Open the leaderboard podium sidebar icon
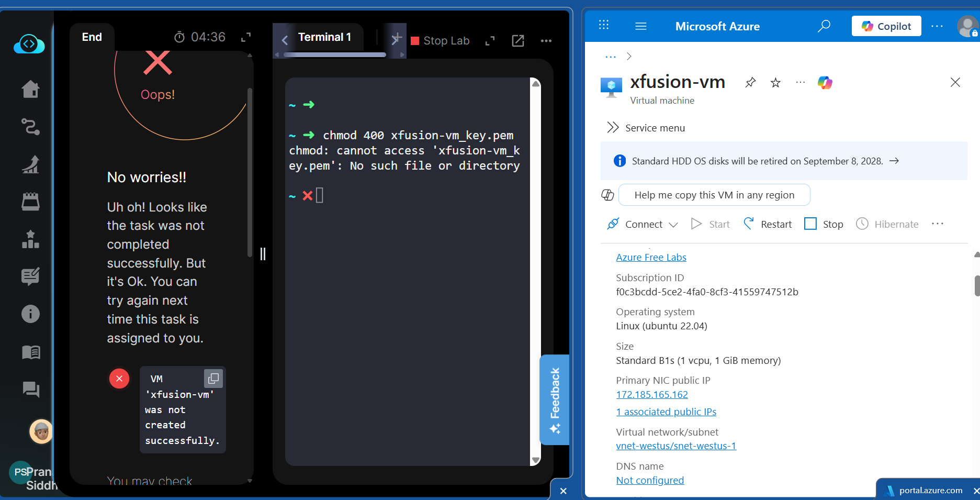 pyautogui.click(x=30, y=239)
